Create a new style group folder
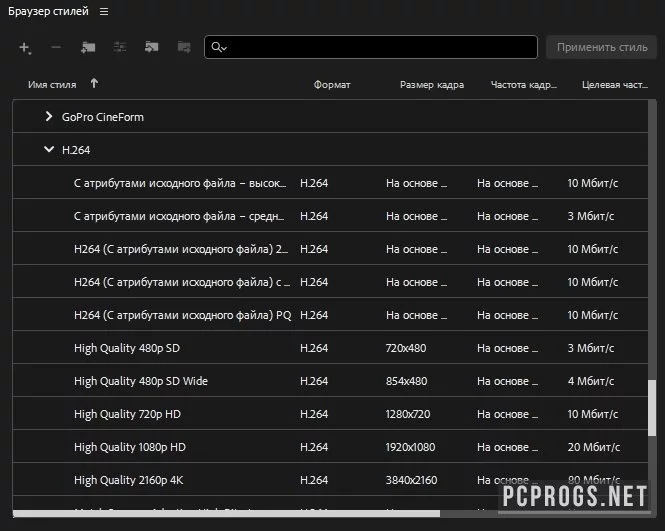This screenshot has width=665, height=531. 88,47
